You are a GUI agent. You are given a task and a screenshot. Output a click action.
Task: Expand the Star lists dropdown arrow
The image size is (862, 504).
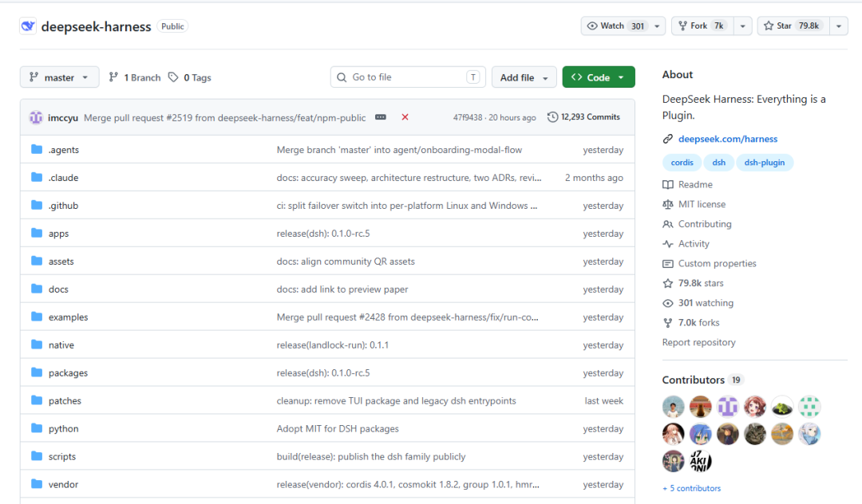pyautogui.click(x=838, y=26)
